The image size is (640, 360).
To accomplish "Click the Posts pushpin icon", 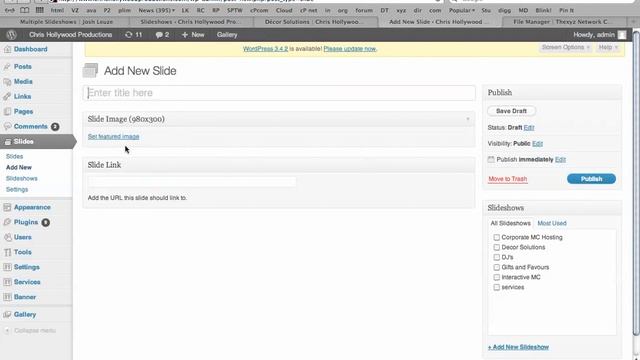I will [7, 67].
